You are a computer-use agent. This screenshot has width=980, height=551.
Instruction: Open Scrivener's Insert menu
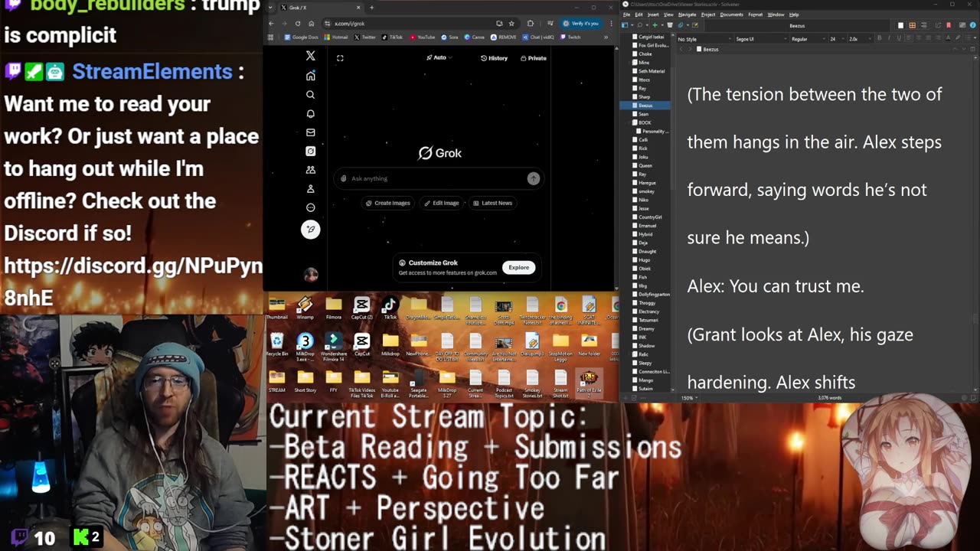(653, 15)
